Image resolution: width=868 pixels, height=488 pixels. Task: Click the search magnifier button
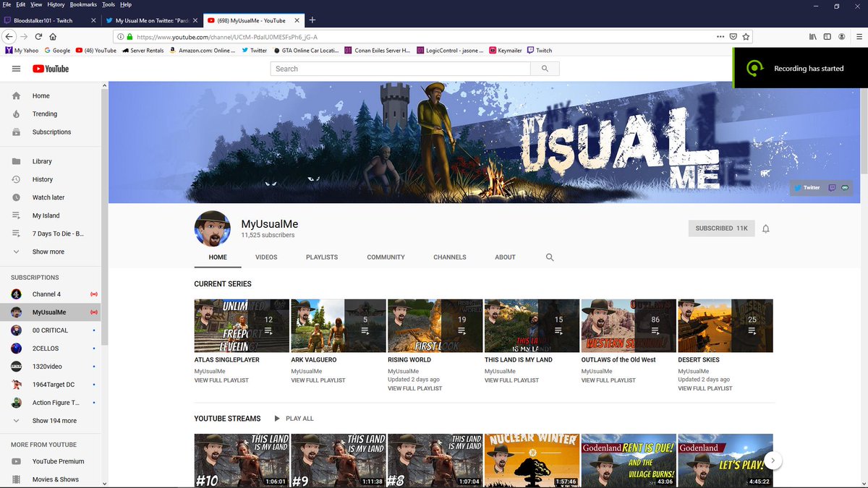click(x=545, y=69)
